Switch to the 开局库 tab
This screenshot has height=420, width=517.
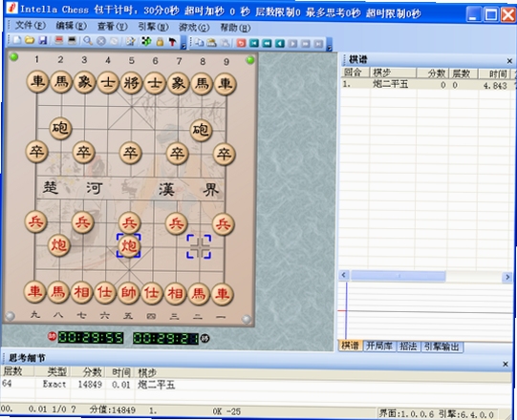pos(379,346)
